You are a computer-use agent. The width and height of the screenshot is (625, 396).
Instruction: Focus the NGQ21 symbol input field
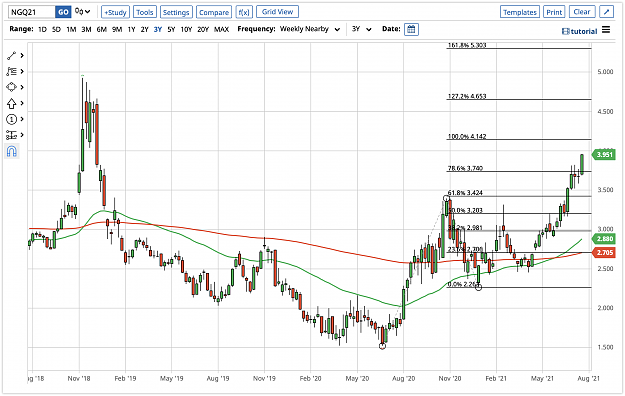coord(32,12)
